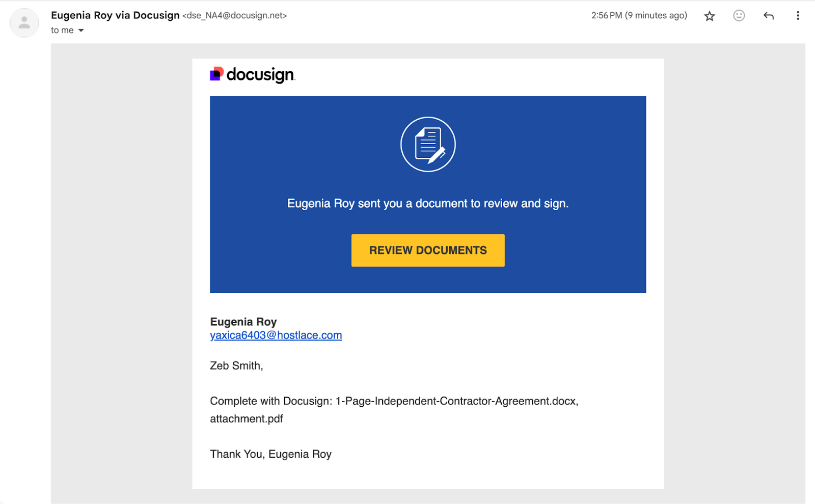Expand the 'to me' recipient details

pyautogui.click(x=81, y=31)
